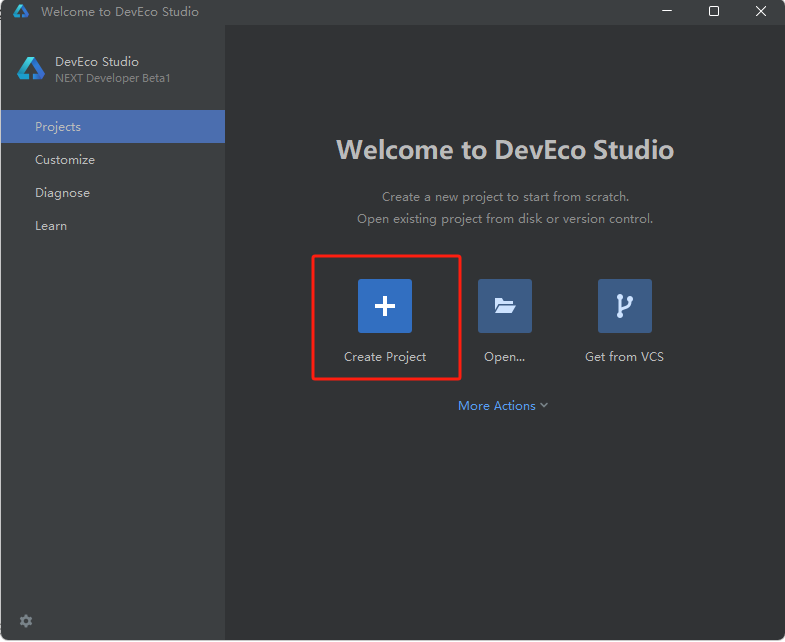This screenshot has height=642, width=785.
Task: Click the DevEco Studio name in sidebar
Action: pos(97,62)
